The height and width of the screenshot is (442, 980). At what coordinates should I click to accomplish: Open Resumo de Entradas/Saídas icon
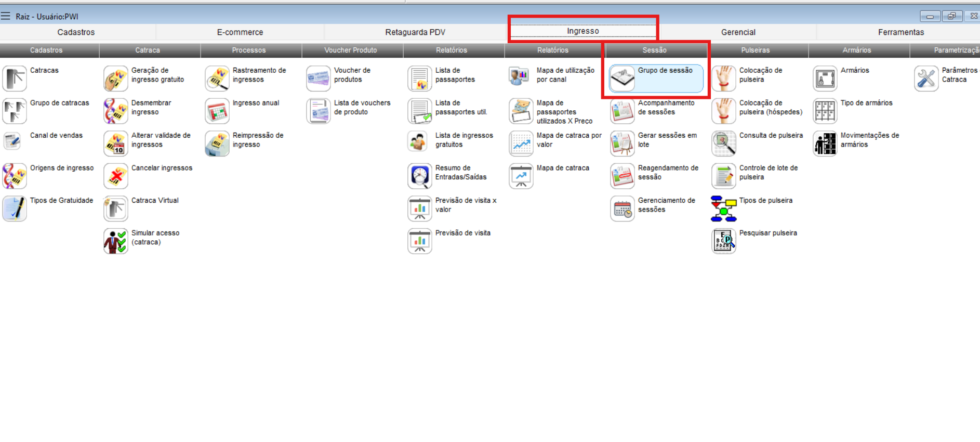(x=420, y=176)
